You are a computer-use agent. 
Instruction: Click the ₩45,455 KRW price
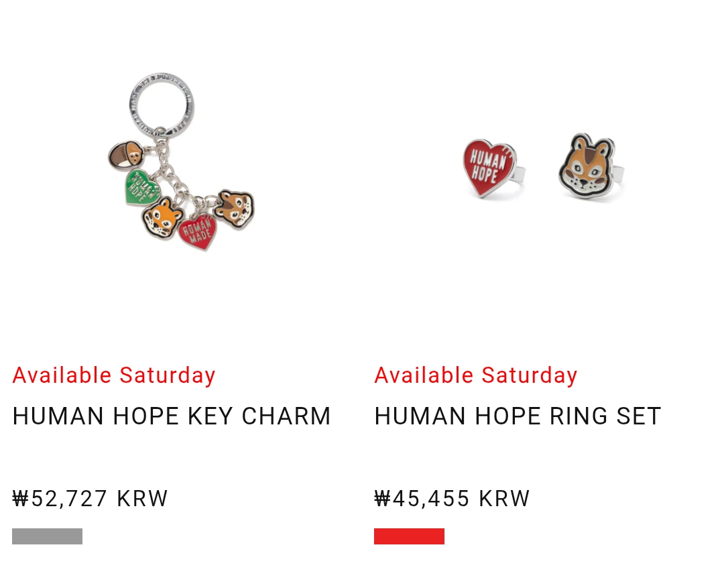point(452,499)
